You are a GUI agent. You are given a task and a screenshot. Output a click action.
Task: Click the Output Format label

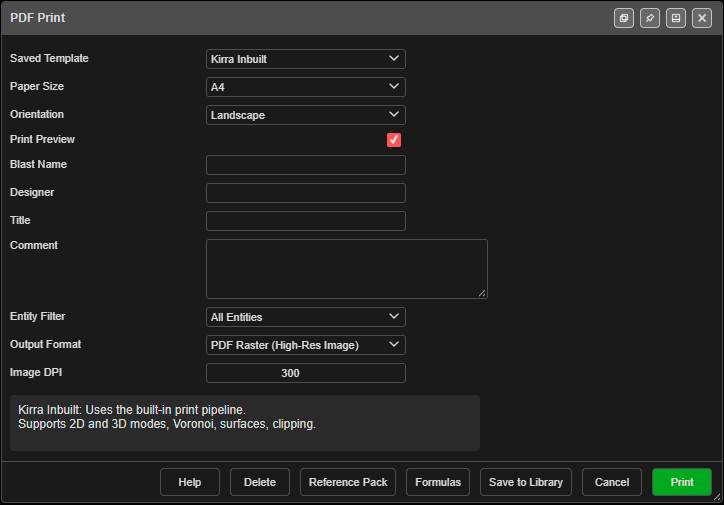click(45, 344)
